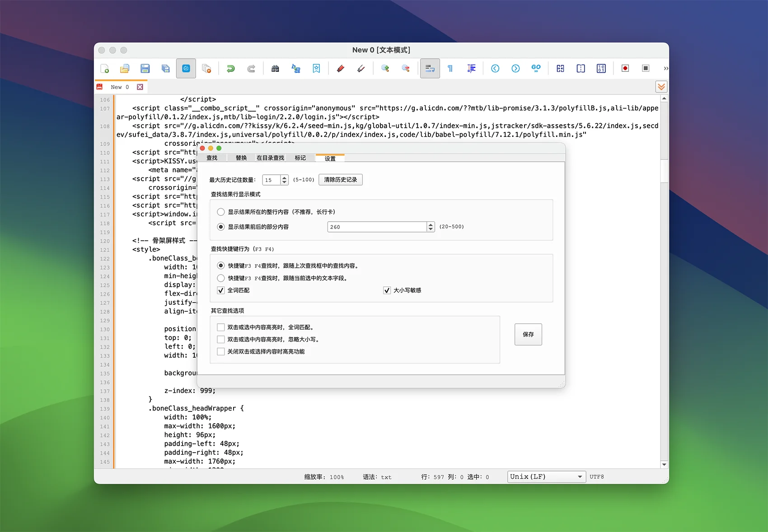Go to next position arrow icon

[515, 69]
